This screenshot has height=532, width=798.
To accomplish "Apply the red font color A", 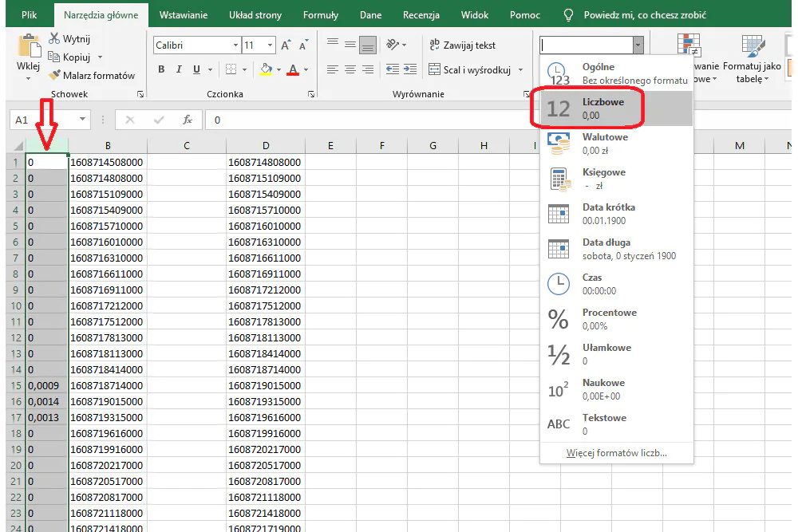I will [293, 69].
